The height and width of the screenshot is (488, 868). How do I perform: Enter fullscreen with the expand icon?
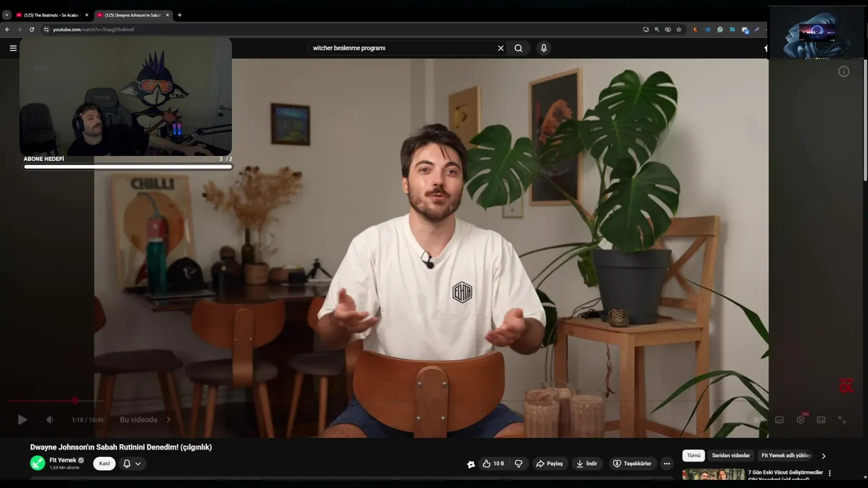coord(842,420)
